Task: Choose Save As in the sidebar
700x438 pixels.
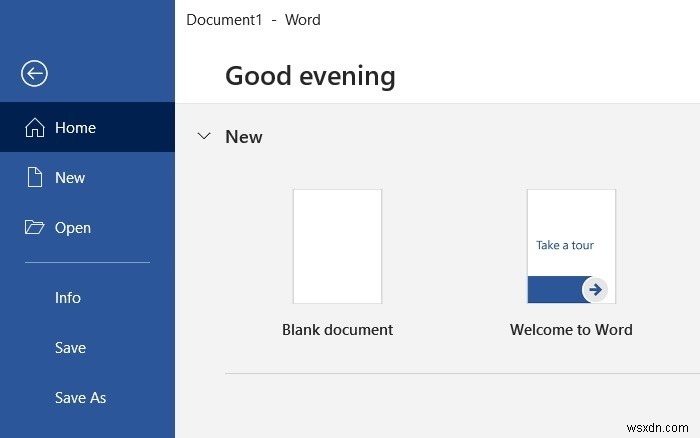Action: pos(88,398)
